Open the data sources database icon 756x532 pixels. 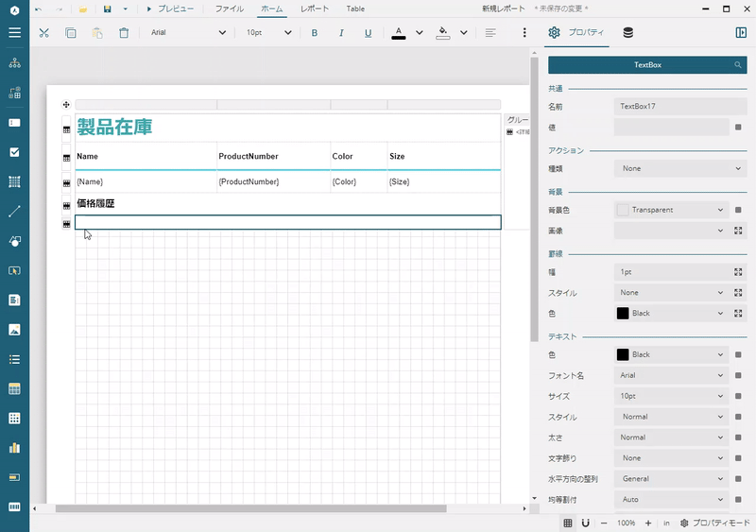pyautogui.click(x=628, y=32)
